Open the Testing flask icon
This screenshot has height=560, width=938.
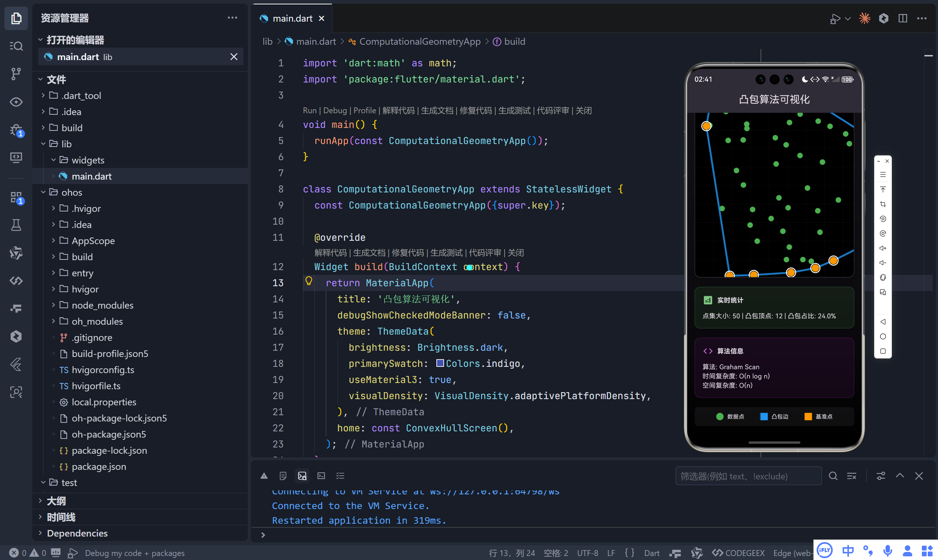coord(16,225)
